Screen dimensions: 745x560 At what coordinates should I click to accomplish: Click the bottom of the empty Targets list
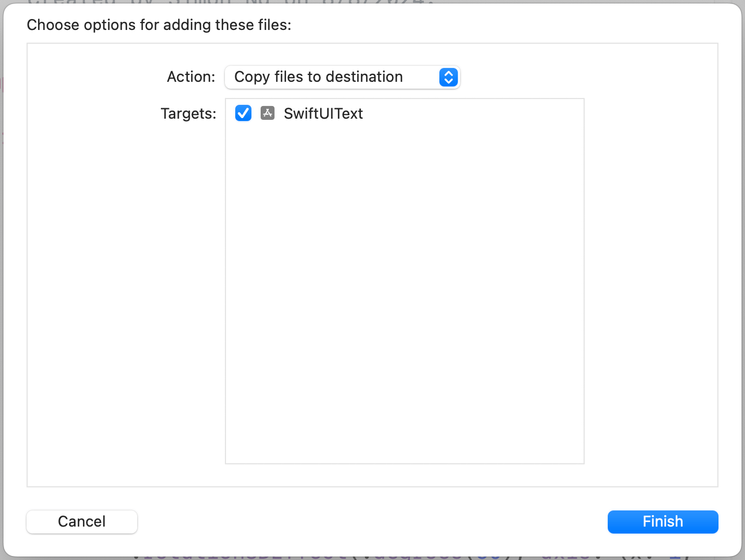pos(404,449)
